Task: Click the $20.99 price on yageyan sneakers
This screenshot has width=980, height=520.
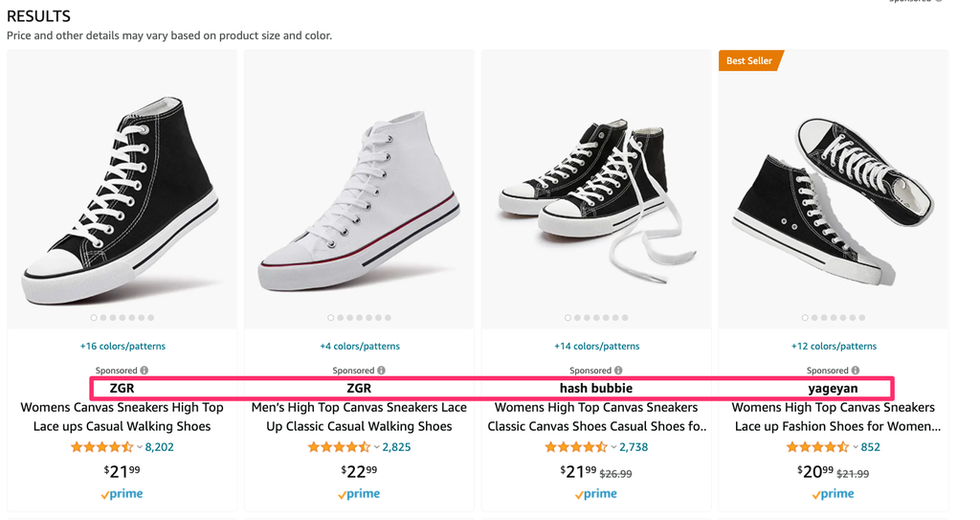Action: (x=814, y=470)
